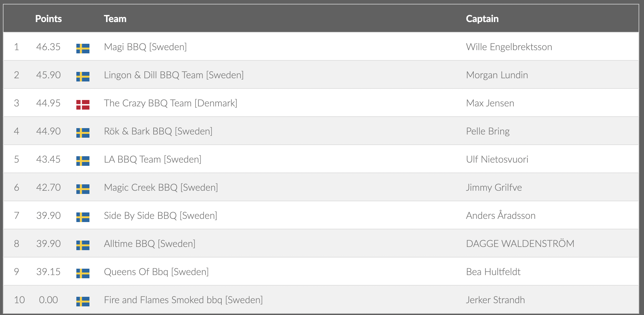Click the flag beside Fire and Flames Smoked bbq
The width and height of the screenshot is (644, 315).
tap(83, 301)
